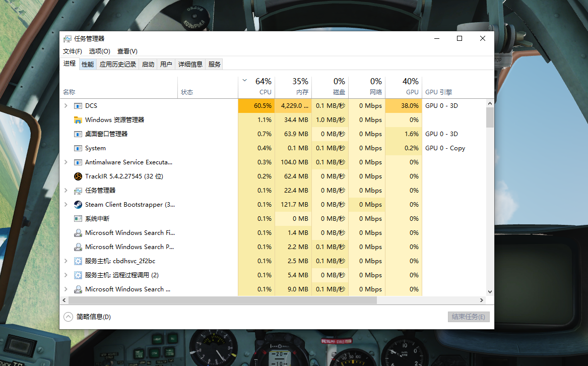The width and height of the screenshot is (588, 366).
Task: Open the 文件(F) menu
Action: point(73,51)
